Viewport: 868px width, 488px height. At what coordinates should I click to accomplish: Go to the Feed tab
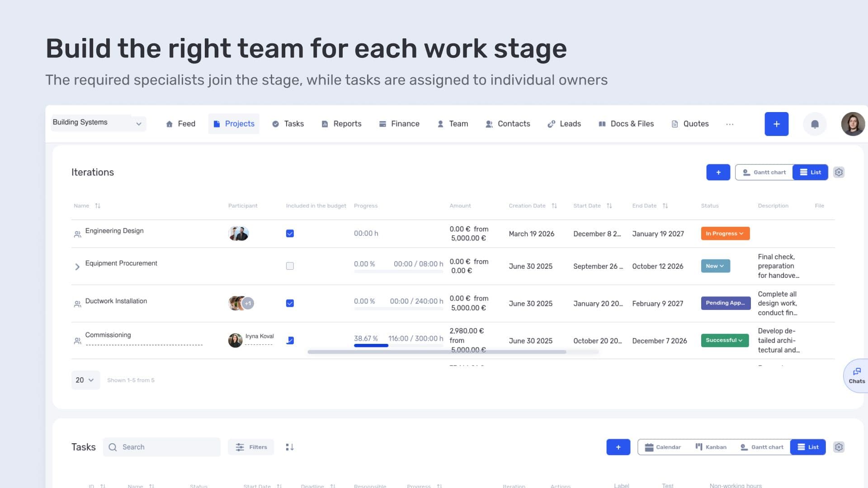pos(180,124)
